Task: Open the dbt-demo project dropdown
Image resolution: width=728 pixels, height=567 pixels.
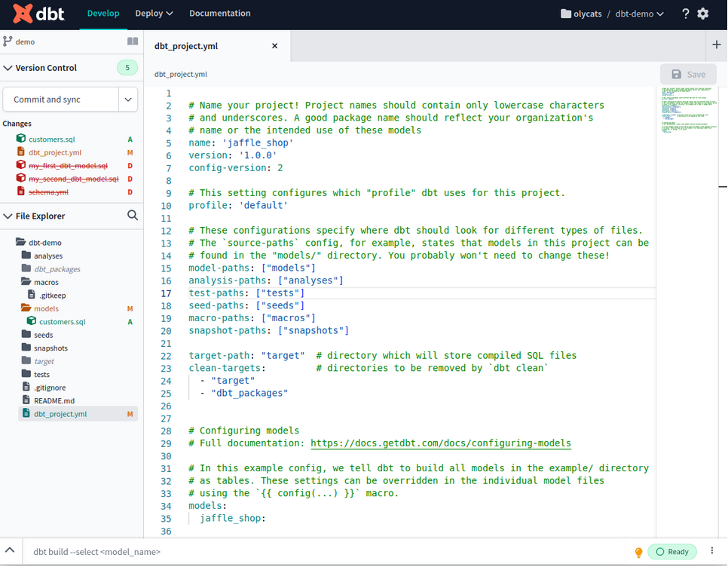Action: (639, 14)
